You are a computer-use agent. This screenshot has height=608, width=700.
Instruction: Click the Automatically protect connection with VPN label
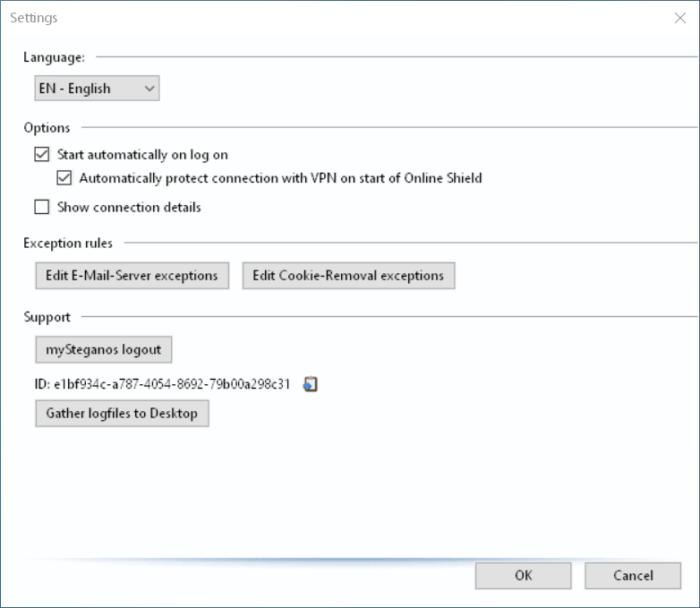click(x=281, y=178)
